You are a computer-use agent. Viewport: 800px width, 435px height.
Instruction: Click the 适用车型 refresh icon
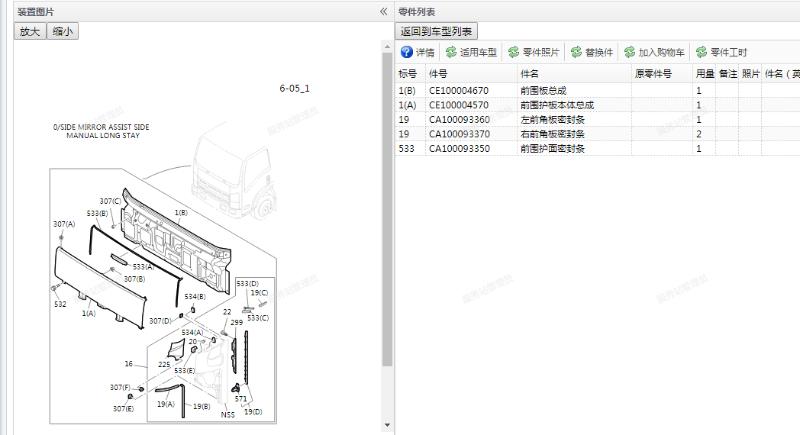[x=451, y=52]
